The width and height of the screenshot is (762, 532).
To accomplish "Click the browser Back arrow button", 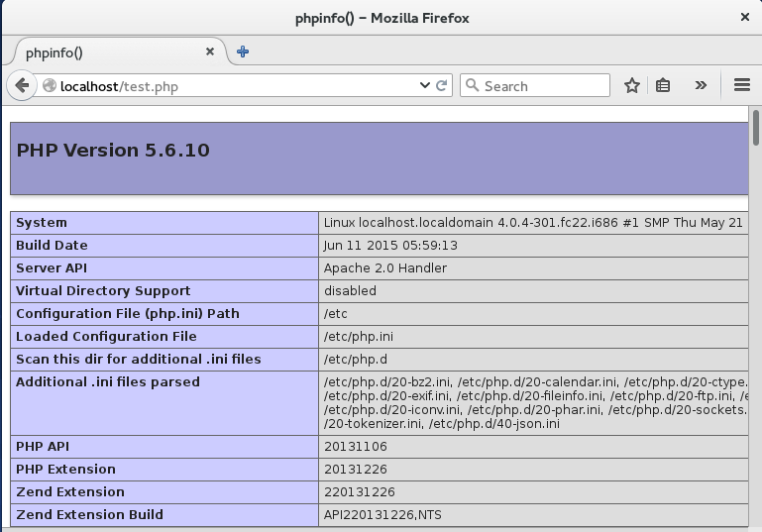I will pyautogui.click(x=22, y=86).
